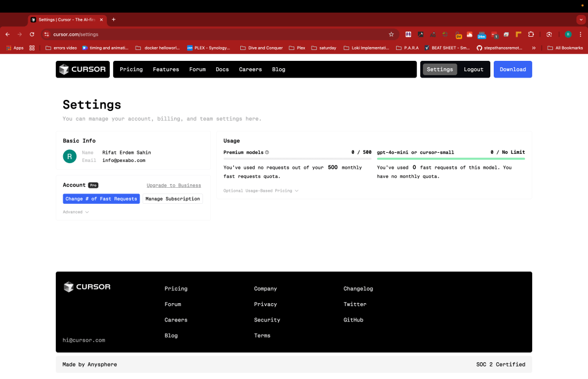588x379 pixels.
Task: Open the footer Security link
Action: point(267,320)
